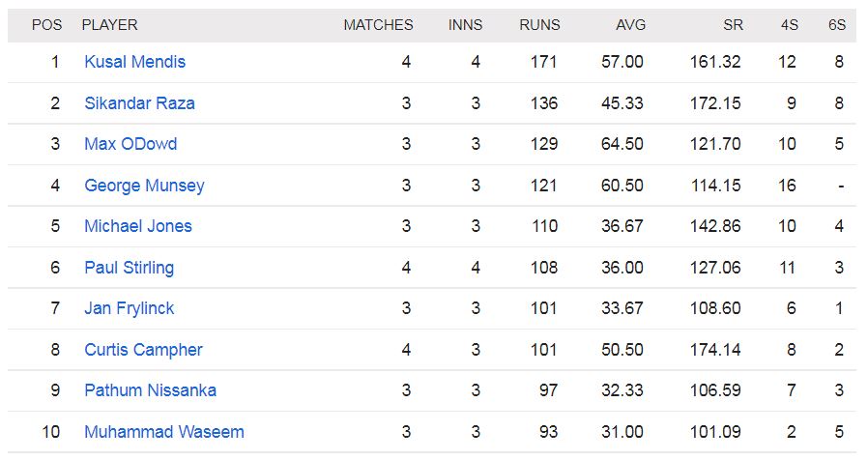
Task: Open Paul Stirling's player link
Action: click(x=129, y=268)
